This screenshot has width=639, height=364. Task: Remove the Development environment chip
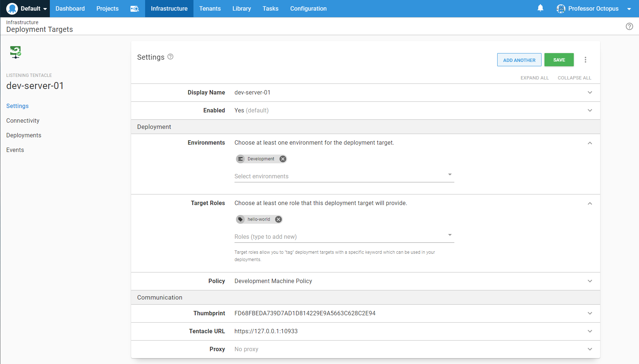282,159
